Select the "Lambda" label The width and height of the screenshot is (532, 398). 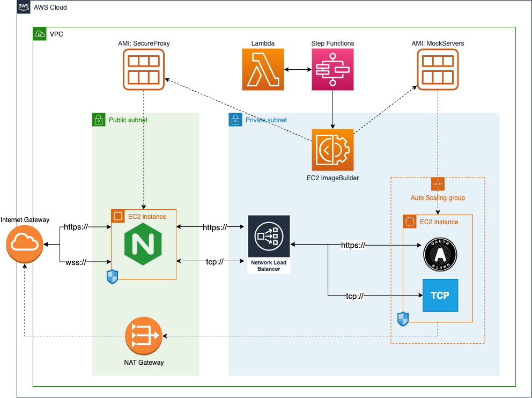point(263,43)
